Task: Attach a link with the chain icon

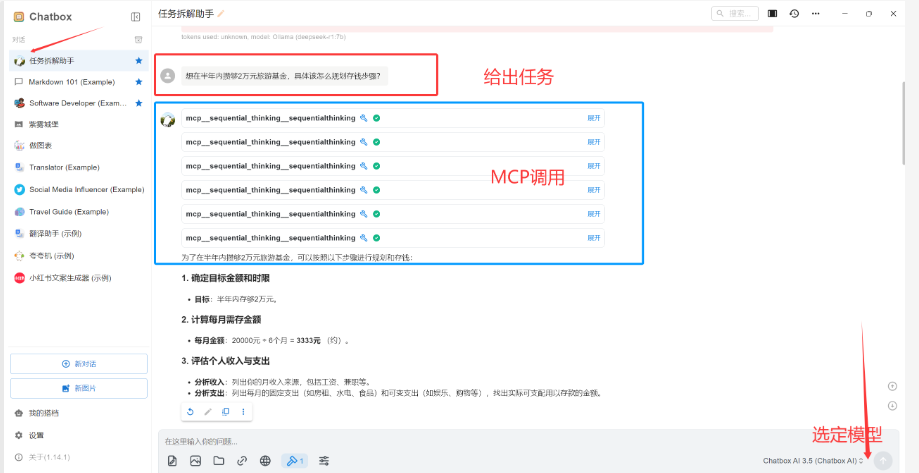Action: click(x=241, y=461)
